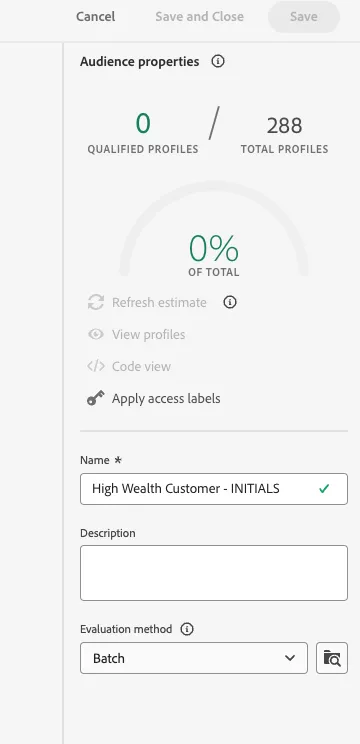Open the folder search icon beside Batch
The width and height of the screenshot is (360, 744).
[x=332, y=658]
